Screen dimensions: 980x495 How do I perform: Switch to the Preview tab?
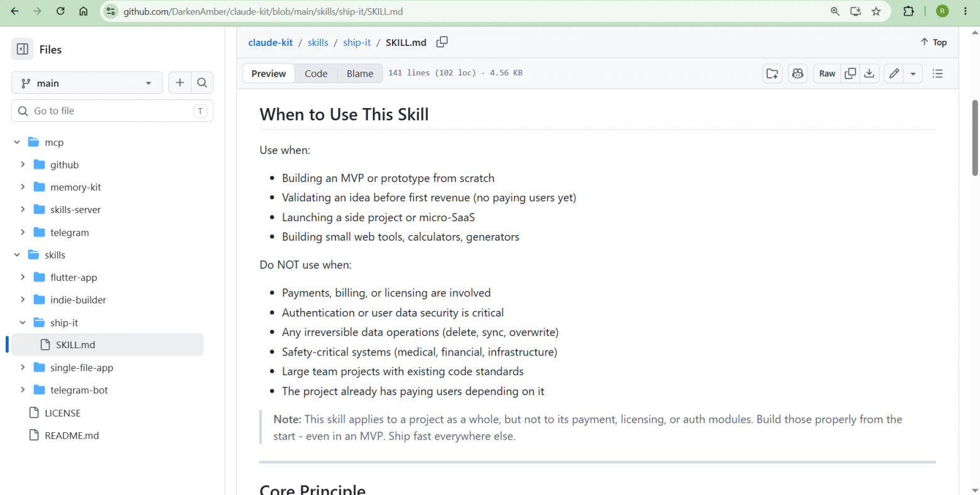click(269, 73)
